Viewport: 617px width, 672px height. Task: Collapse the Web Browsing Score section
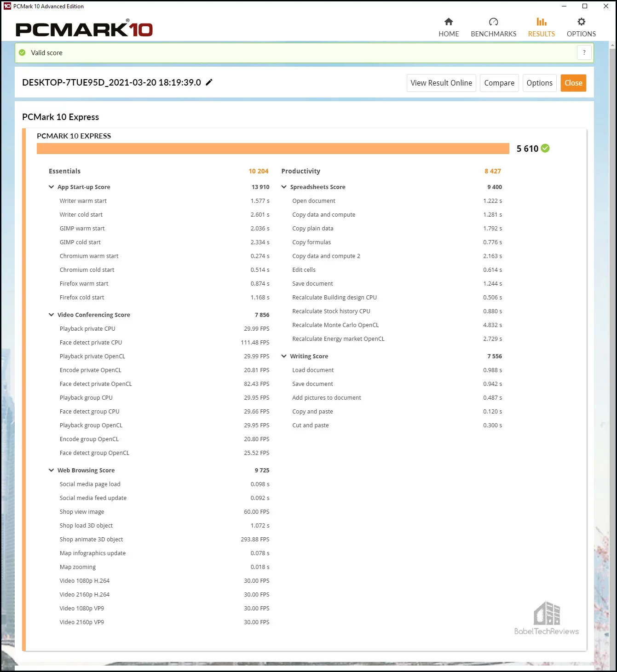51,470
